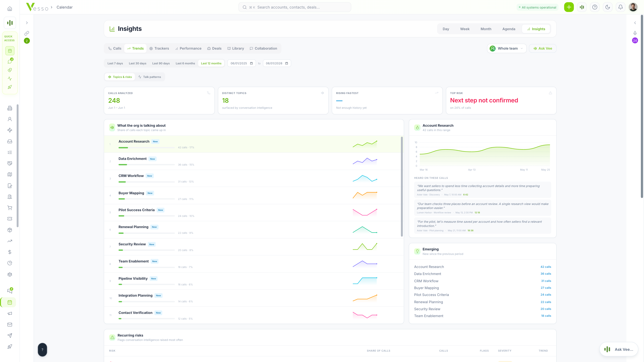Open the calendar icon in Quick Access
The image size is (644, 362).
[x=10, y=51]
